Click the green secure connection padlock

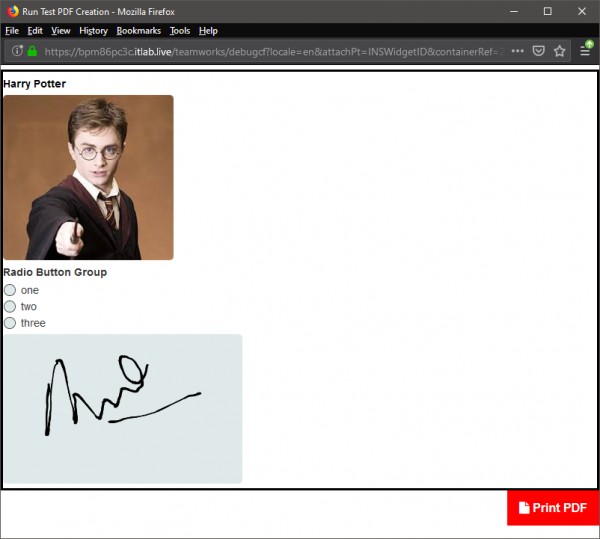coord(33,51)
